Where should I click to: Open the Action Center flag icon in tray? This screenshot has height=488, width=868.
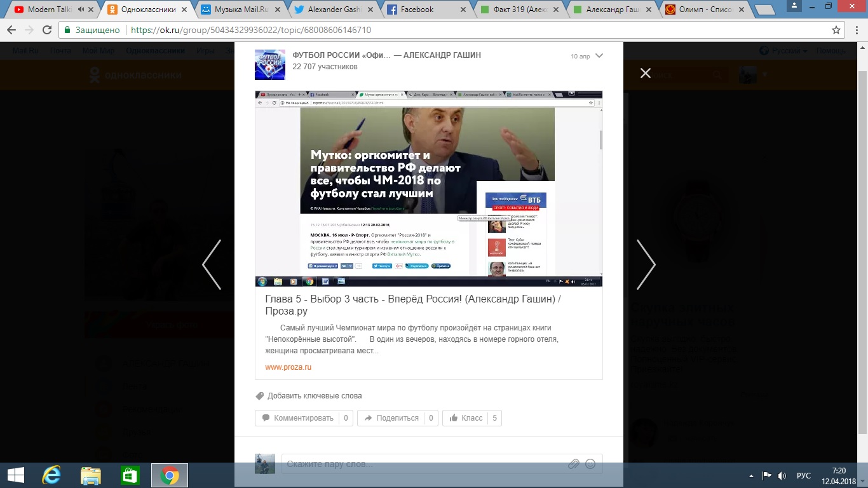(x=766, y=475)
